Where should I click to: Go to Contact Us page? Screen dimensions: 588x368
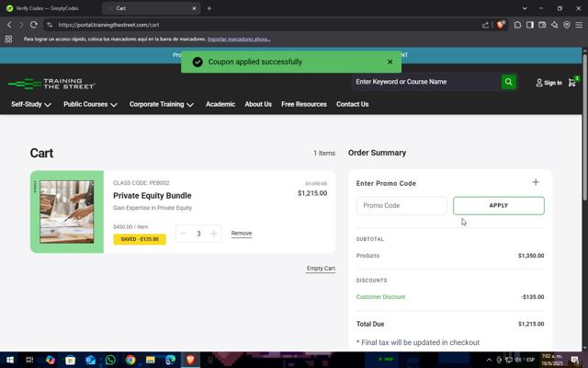(x=352, y=104)
